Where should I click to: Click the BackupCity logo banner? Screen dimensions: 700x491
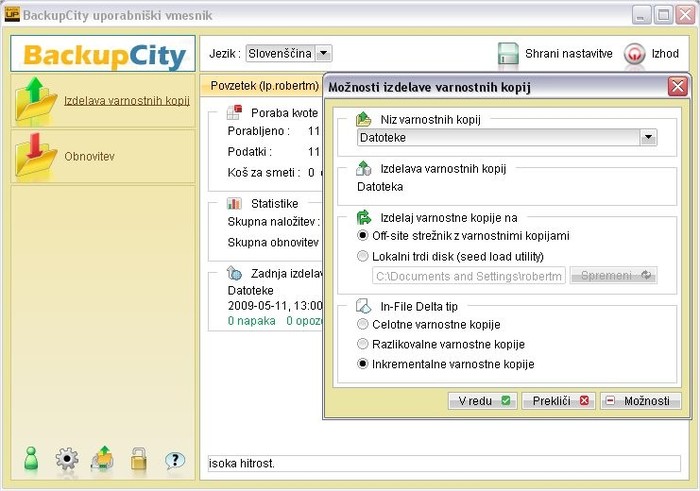[x=103, y=54]
